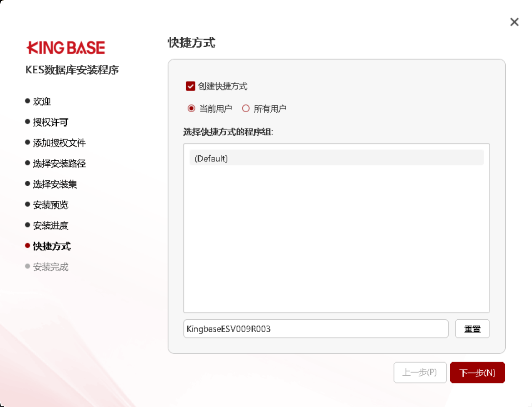The width and height of the screenshot is (532, 407).
Task: Click the 安装进度 step
Action: [50, 225]
